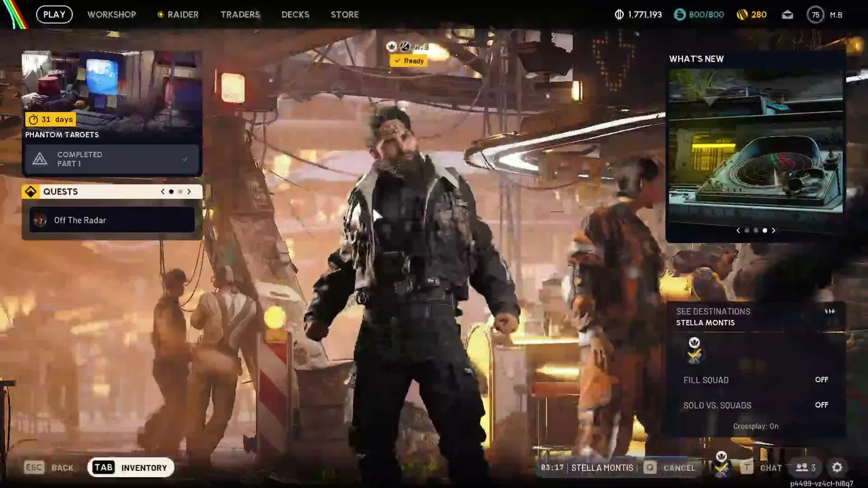Go to previous quest with left arrow
868x488 pixels.
tap(163, 192)
